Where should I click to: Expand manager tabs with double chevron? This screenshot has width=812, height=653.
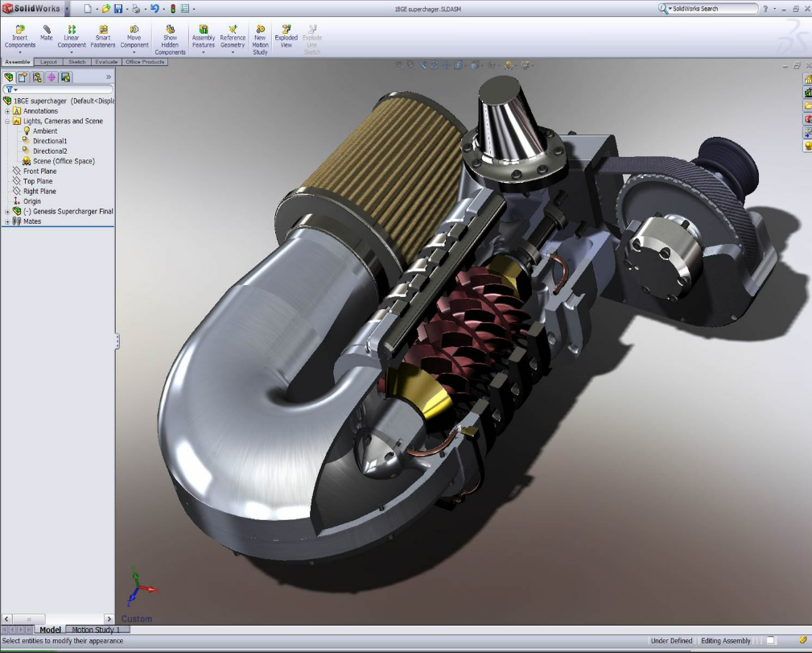pos(108,77)
